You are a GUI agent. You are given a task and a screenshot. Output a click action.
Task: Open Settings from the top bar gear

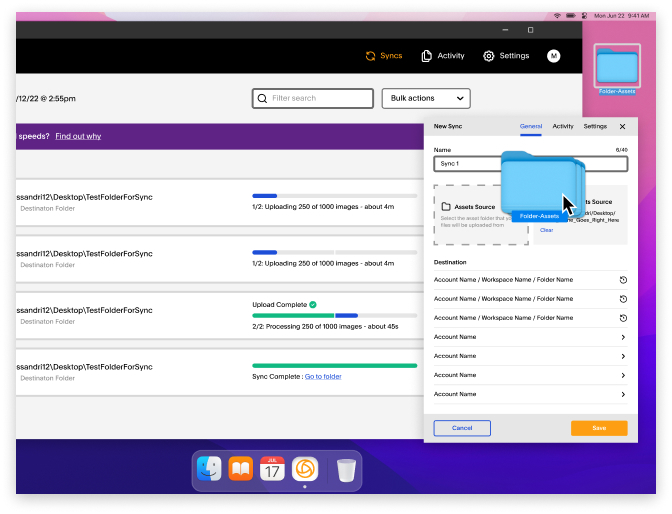point(506,56)
